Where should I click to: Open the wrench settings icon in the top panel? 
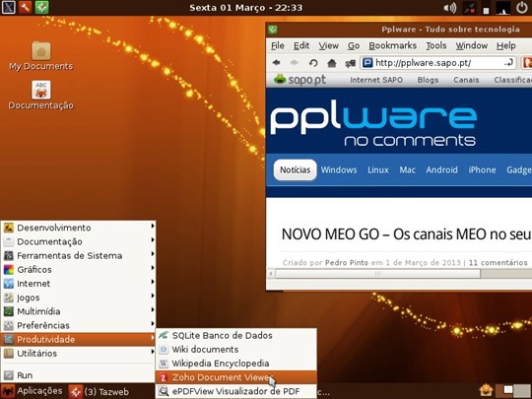pos(25,7)
